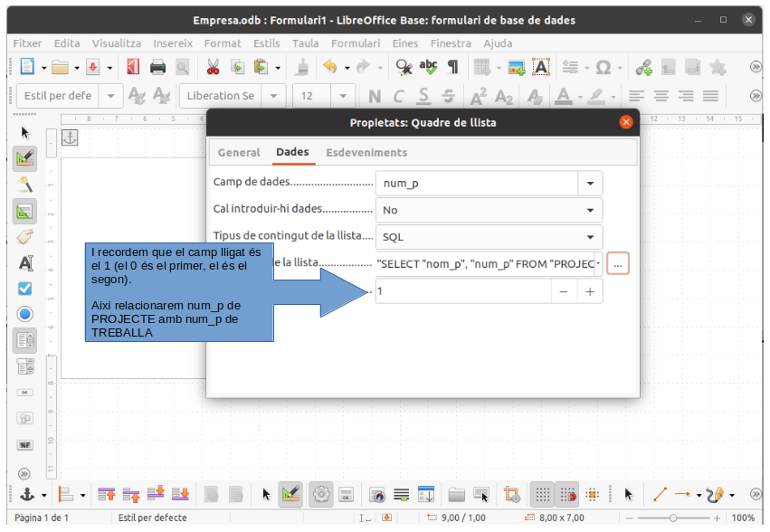This screenshot has height=532, width=770.
Task: Switch to the General tab
Action: click(x=239, y=152)
